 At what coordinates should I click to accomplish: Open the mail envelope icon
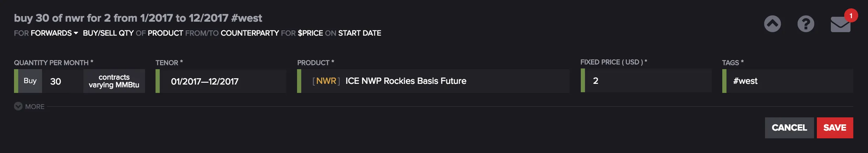[840, 24]
